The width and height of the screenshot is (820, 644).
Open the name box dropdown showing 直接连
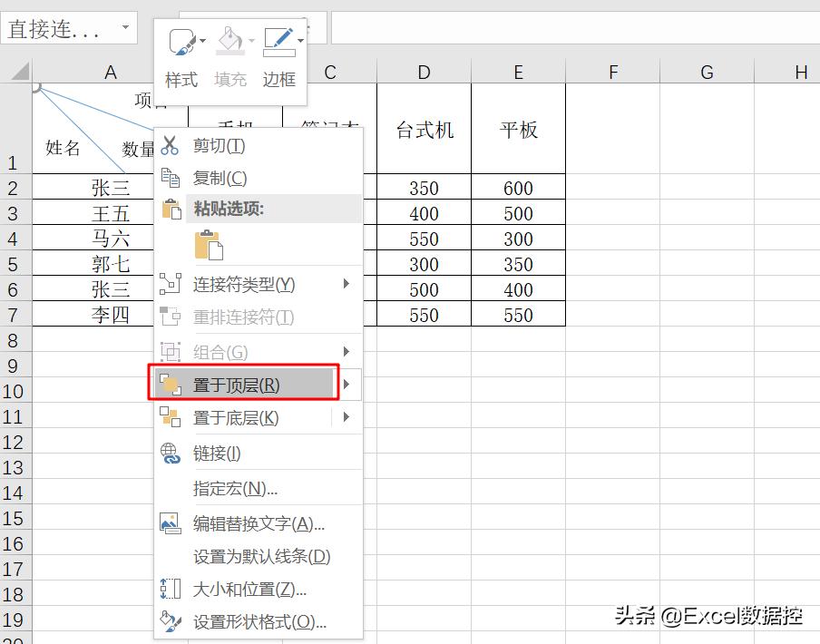(123, 26)
